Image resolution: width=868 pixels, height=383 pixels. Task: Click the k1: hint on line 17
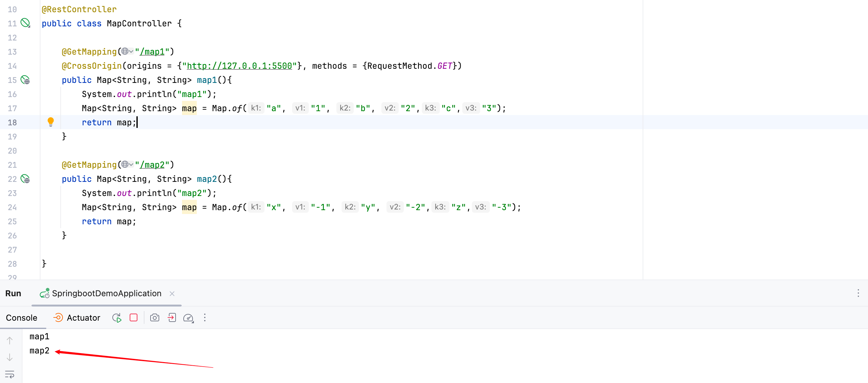pos(256,108)
